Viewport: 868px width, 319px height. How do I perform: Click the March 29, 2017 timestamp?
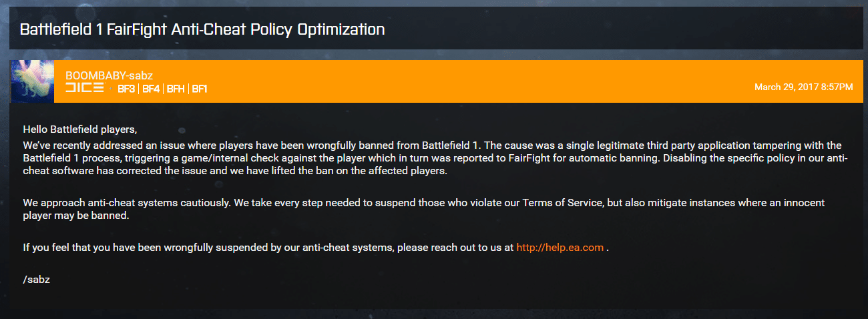[803, 87]
